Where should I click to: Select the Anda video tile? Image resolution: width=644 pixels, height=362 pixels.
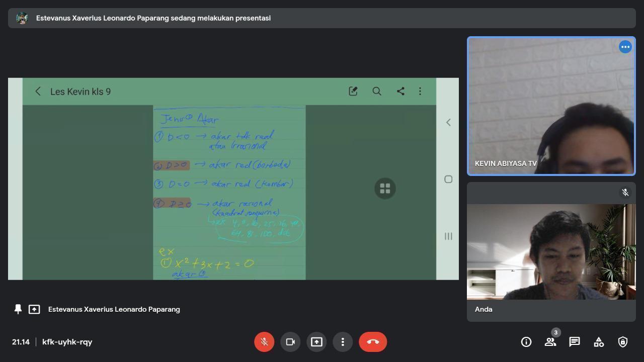point(551,252)
